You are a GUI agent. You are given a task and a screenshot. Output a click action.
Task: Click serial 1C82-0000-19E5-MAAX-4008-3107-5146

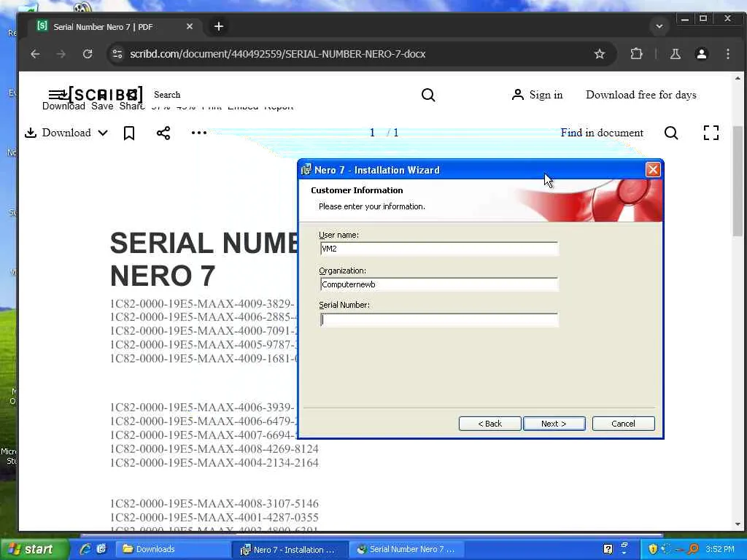click(x=214, y=504)
